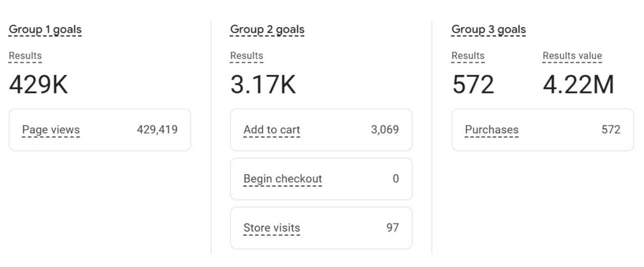Click the Results label under Group 2 goals
The image size is (644, 267).
coord(247,56)
